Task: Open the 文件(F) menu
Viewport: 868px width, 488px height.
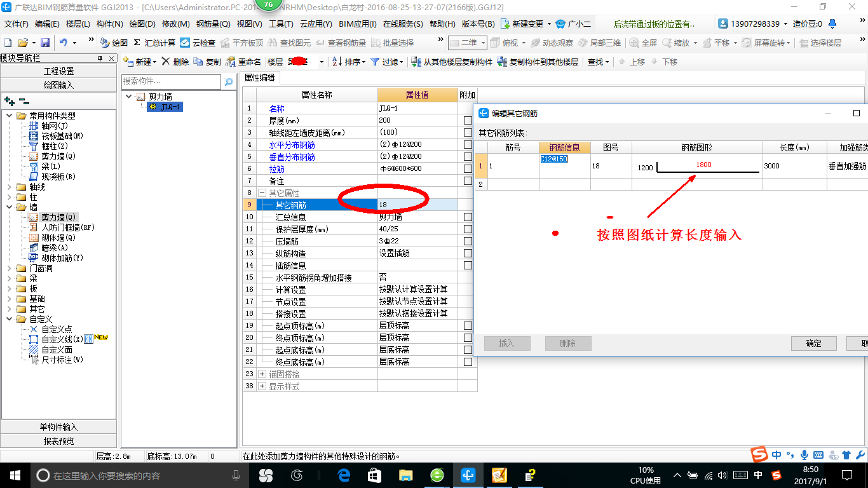Action: pos(16,24)
